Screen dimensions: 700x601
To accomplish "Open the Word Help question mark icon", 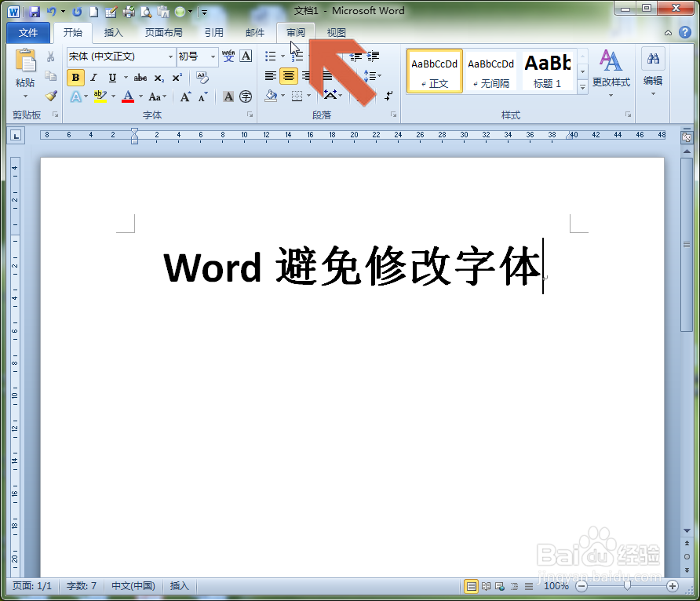I will coord(685,32).
